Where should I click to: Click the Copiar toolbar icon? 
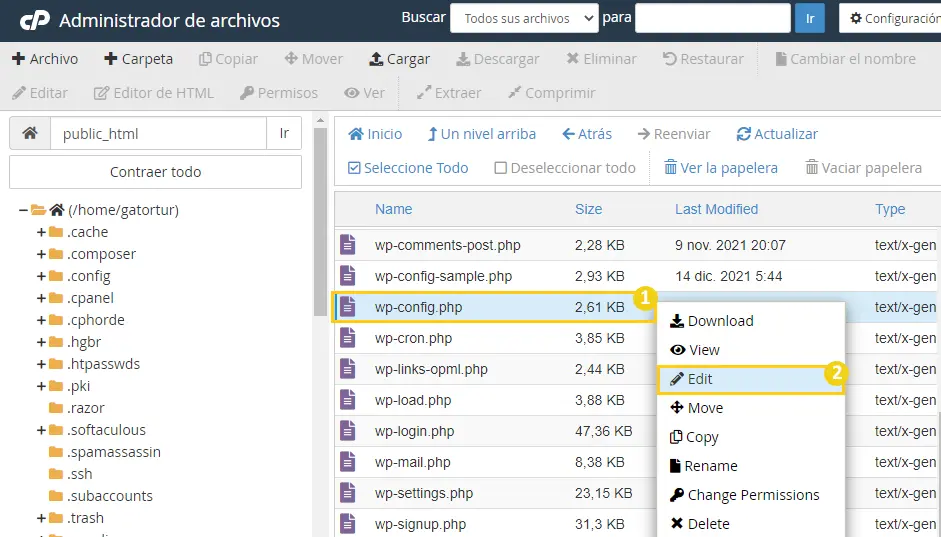(x=205, y=59)
